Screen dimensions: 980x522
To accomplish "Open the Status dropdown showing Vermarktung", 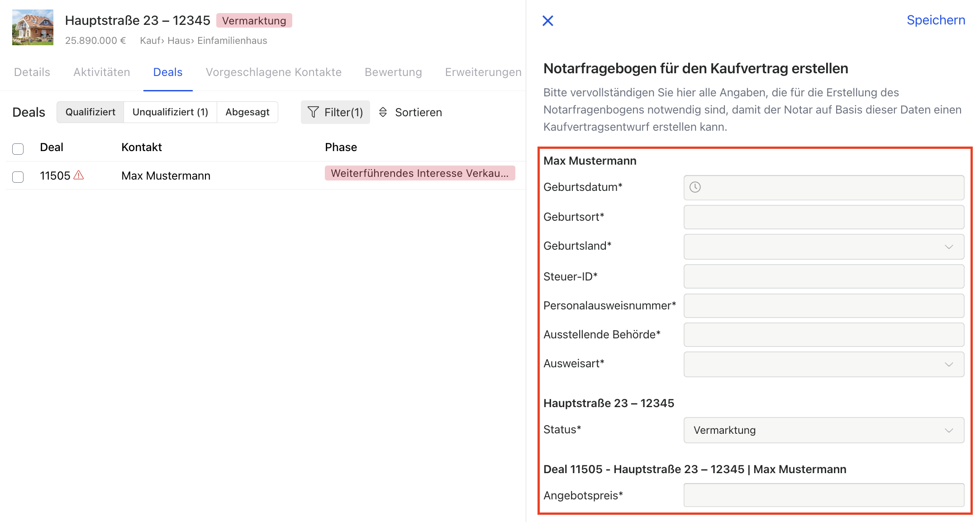I will (823, 430).
